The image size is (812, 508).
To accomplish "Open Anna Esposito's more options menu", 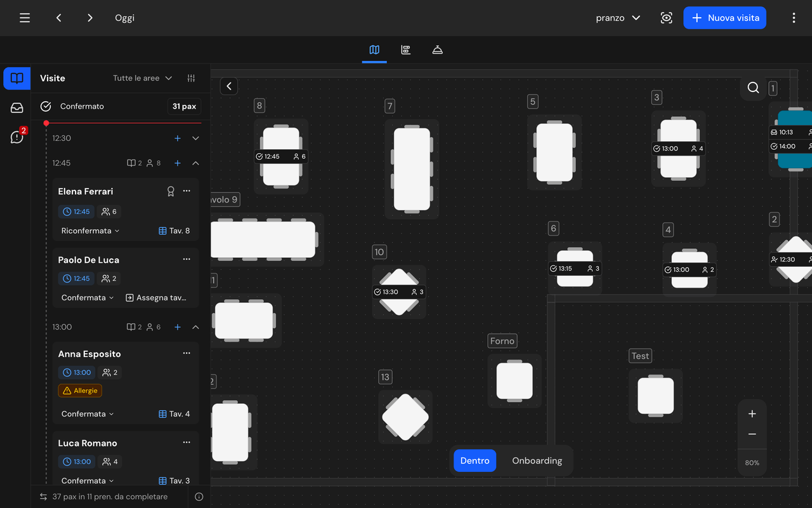I will (x=187, y=354).
